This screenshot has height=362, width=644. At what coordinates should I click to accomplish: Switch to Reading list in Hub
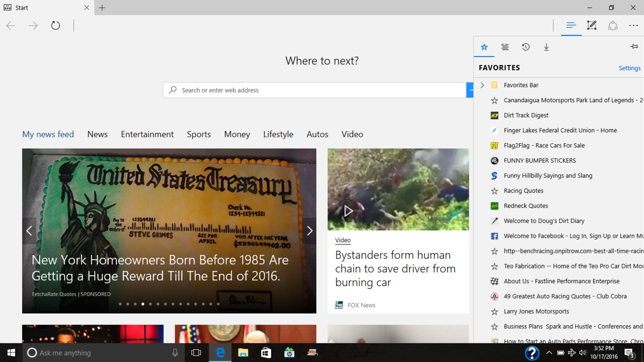pos(505,47)
